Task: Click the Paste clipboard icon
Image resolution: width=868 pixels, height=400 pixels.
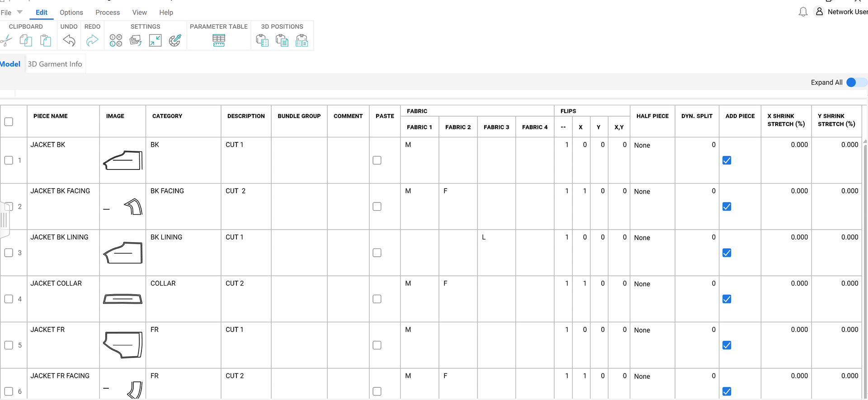Action: 46,41
